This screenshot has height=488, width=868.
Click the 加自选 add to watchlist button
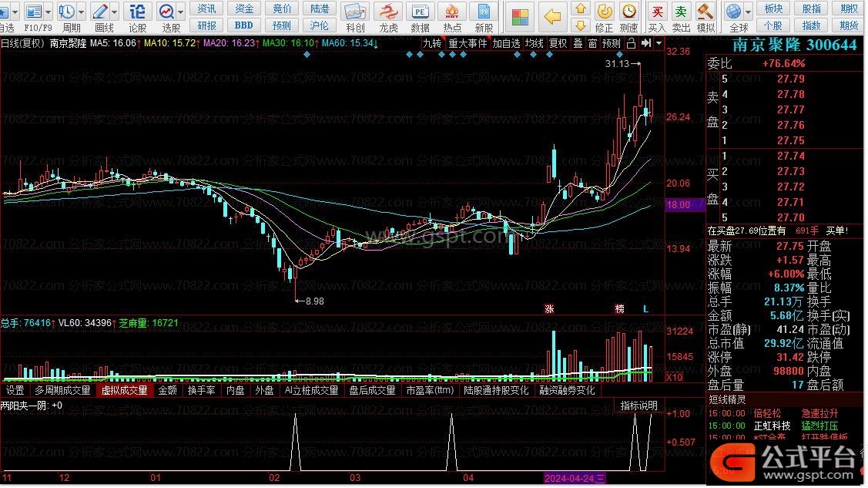(x=507, y=43)
